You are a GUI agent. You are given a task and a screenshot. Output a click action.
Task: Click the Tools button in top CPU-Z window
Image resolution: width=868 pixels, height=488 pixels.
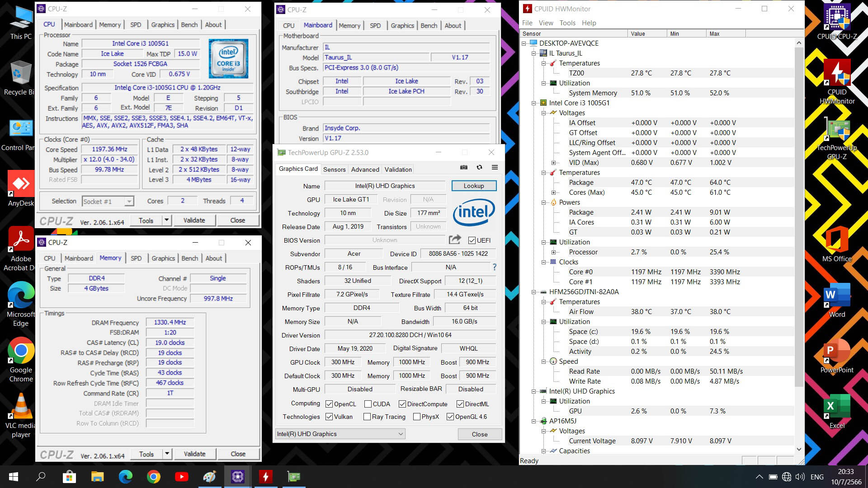[x=146, y=221]
